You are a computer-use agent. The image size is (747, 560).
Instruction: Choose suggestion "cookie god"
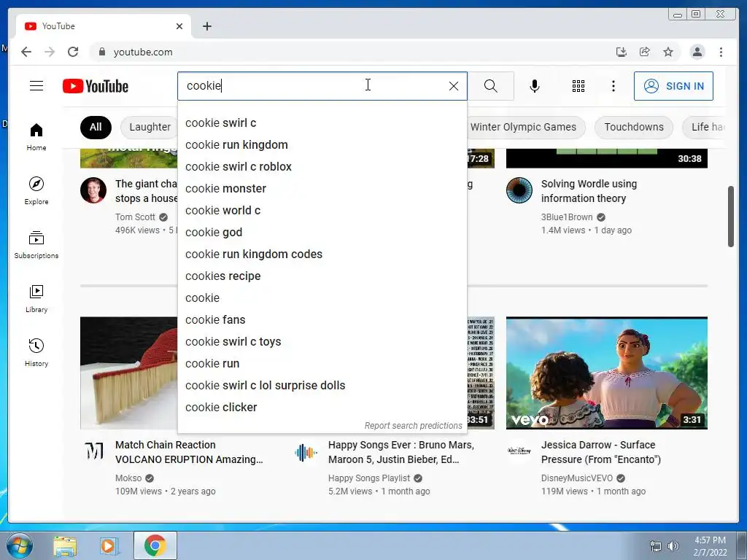(x=322, y=233)
